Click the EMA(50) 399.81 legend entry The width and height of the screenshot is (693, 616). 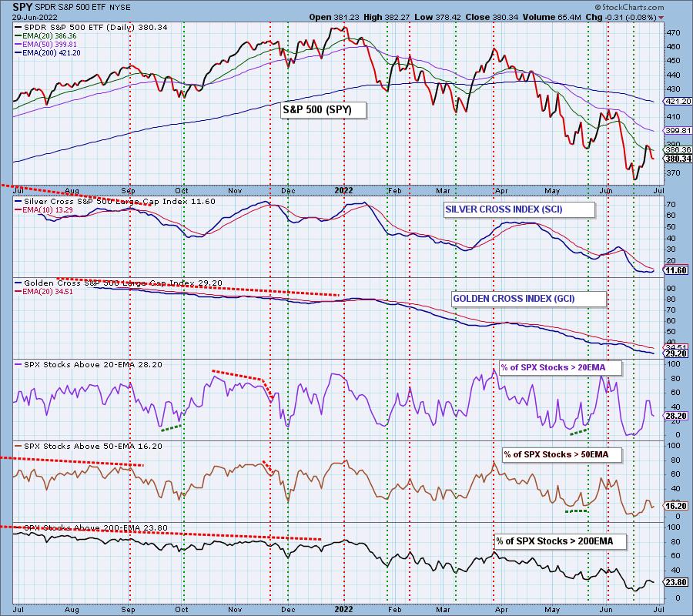45,44
